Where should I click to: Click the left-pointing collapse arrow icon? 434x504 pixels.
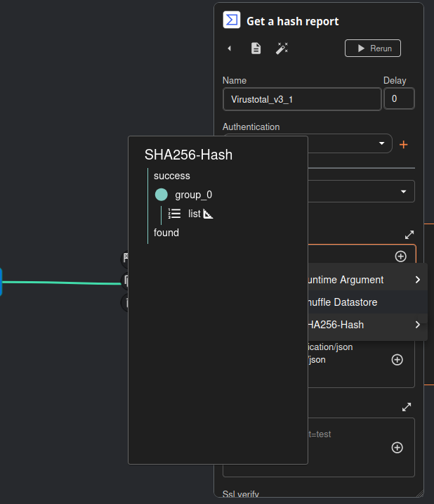tap(230, 49)
